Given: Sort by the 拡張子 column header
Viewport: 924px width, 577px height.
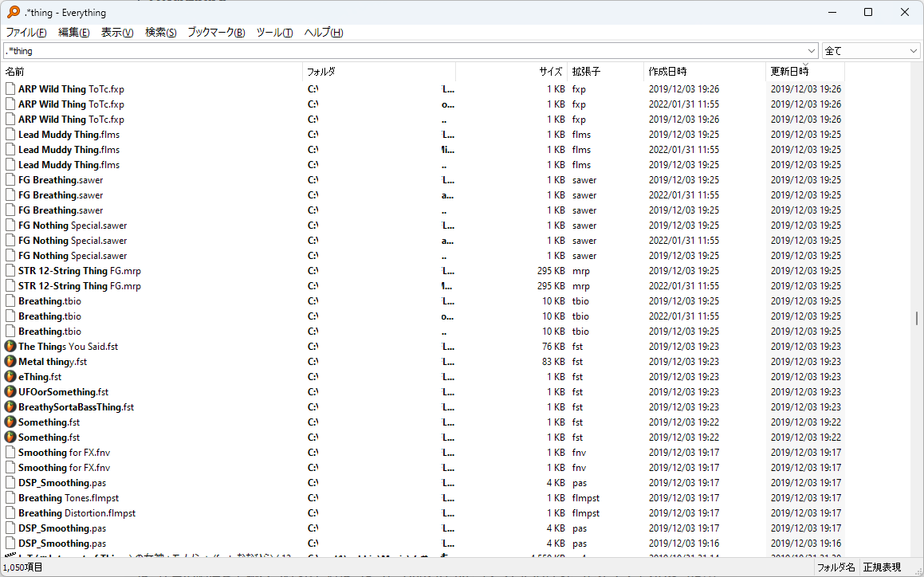Looking at the screenshot, I should (605, 71).
